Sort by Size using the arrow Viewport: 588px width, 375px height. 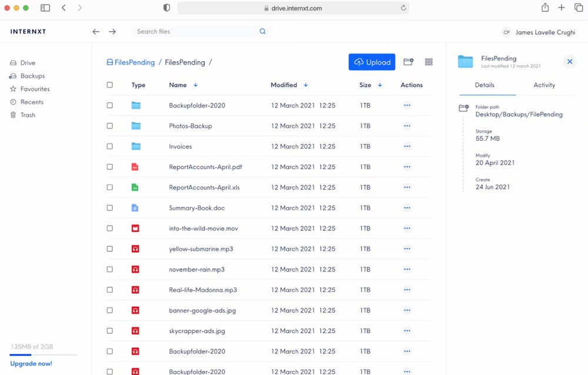click(x=380, y=85)
